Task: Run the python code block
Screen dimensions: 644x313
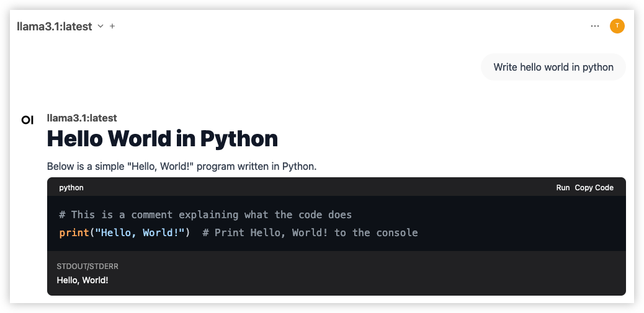Action: pyautogui.click(x=563, y=187)
